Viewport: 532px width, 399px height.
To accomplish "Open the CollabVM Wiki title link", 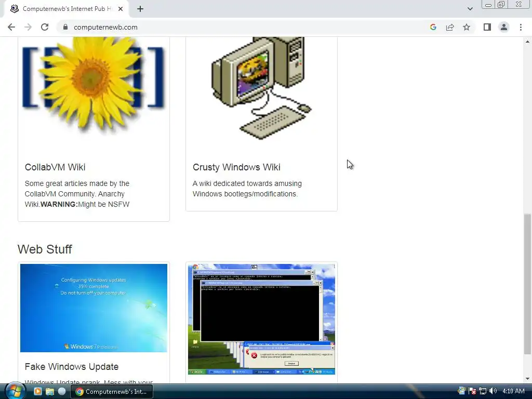I will coord(55,167).
